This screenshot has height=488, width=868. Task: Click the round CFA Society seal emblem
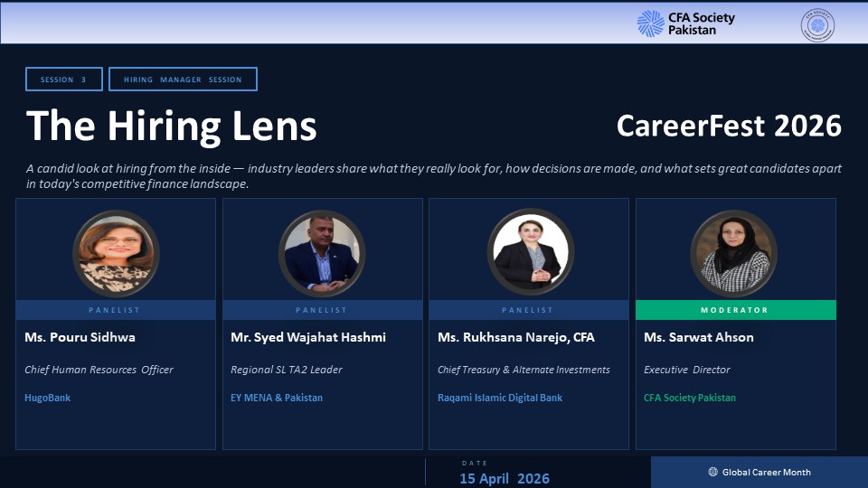pos(817,25)
